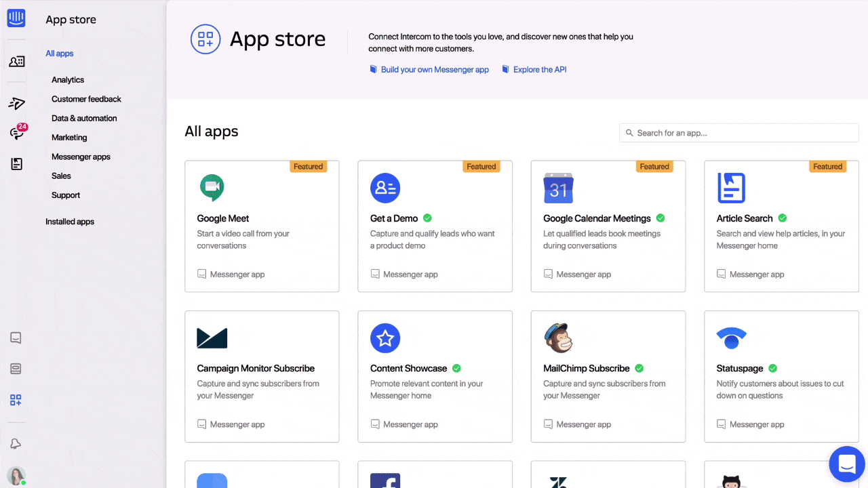
Task: Select the Customer feedback category
Action: (86, 99)
